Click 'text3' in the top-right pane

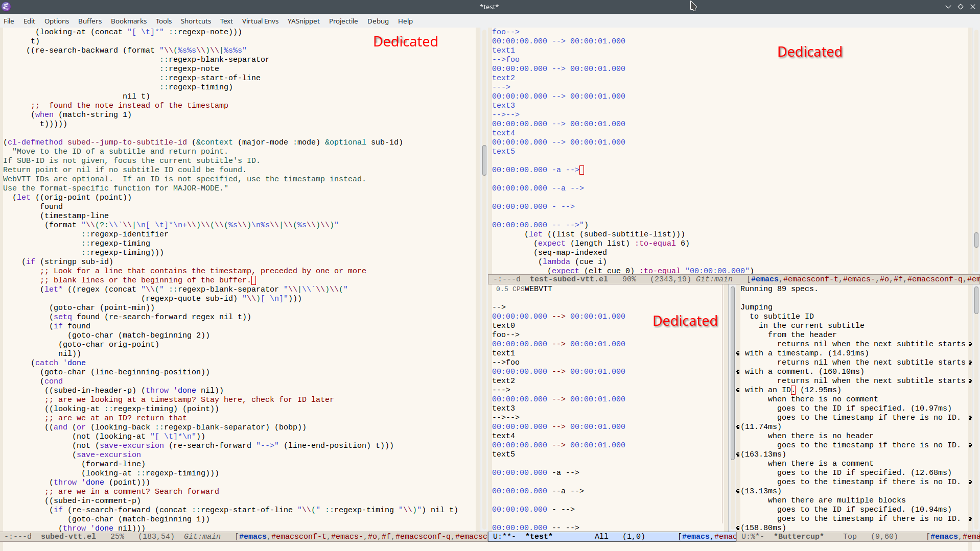(x=503, y=105)
